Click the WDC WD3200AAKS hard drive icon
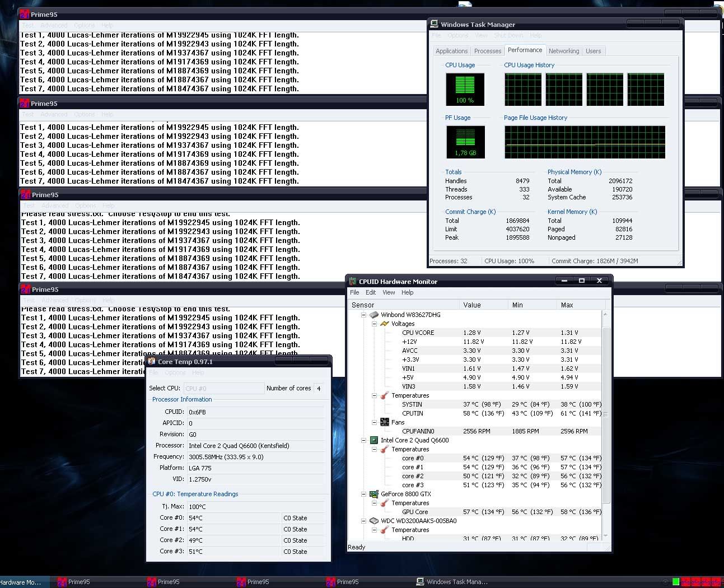 point(374,521)
